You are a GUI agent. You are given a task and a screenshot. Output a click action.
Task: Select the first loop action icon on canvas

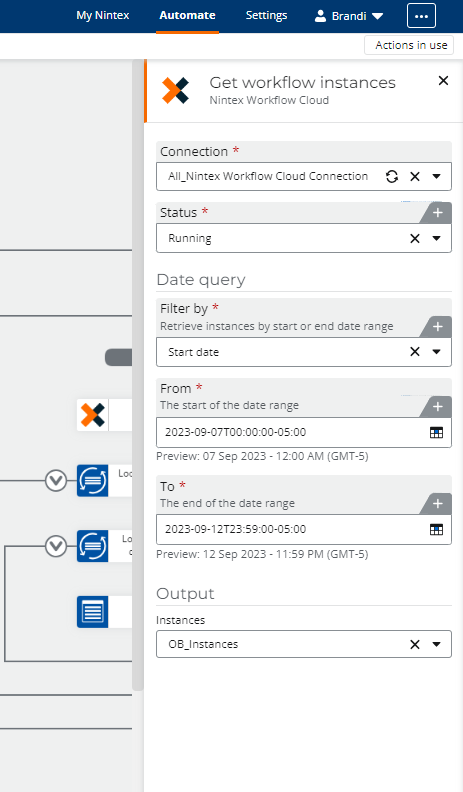point(93,480)
